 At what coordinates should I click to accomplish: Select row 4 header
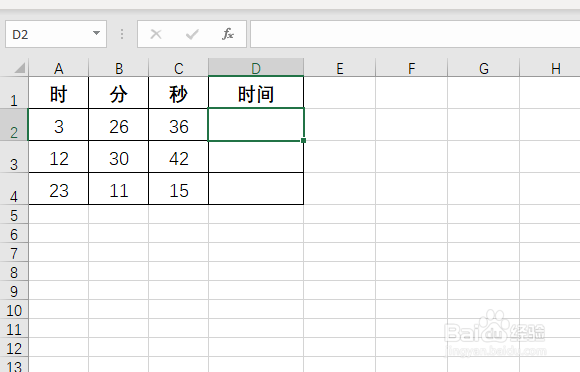click(14, 189)
